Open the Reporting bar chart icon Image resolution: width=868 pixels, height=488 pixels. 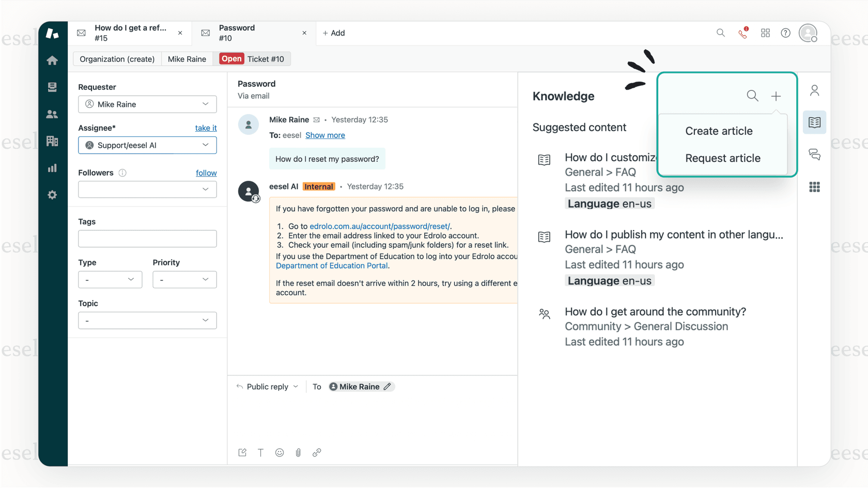tap(52, 168)
